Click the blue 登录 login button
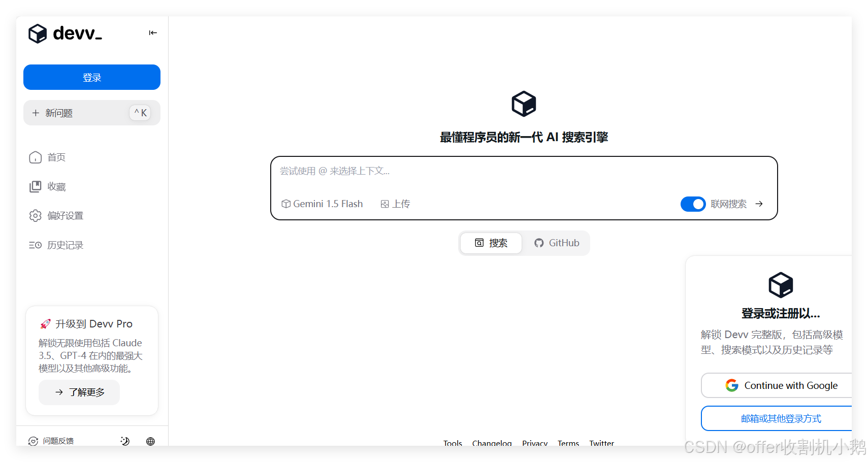 pyautogui.click(x=92, y=77)
